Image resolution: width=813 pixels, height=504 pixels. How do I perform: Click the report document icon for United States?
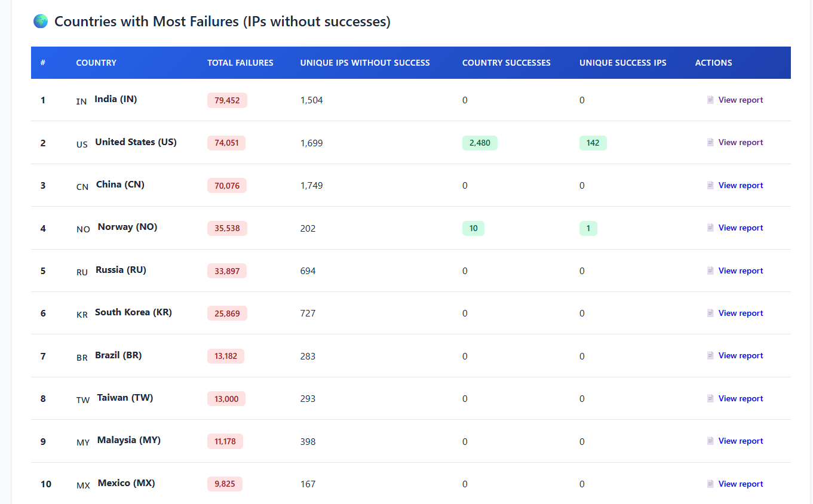pyautogui.click(x=710, y=143)
